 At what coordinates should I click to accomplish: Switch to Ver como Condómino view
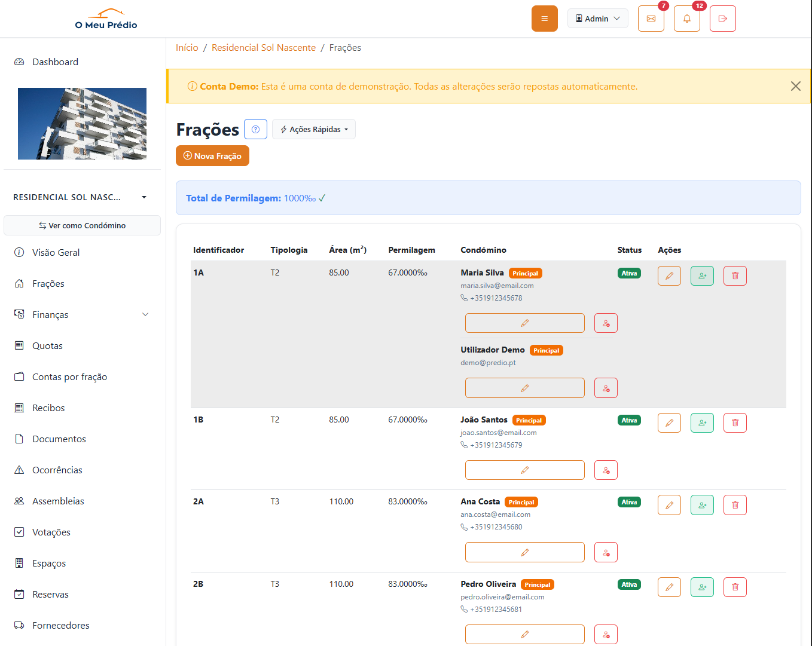82,225
